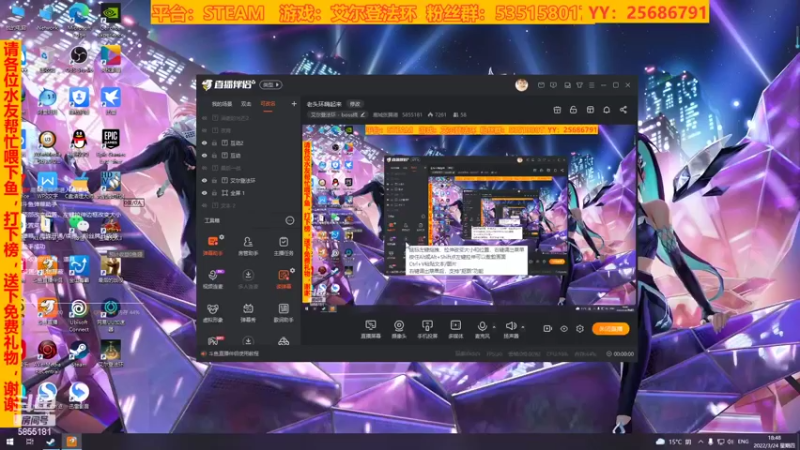800x450 pixels.
Task: Add a 直播屏幕 screen capture source
Action: pos(370,329)
